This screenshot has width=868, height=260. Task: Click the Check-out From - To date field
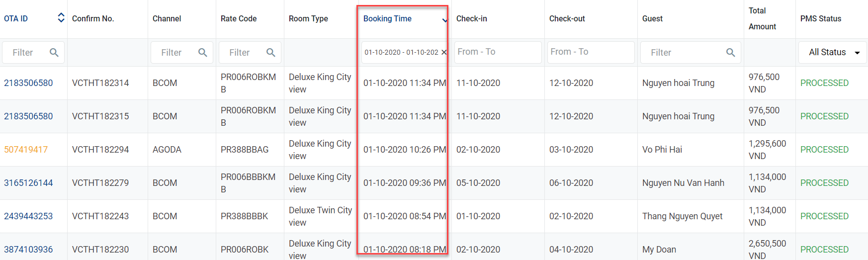590,52
